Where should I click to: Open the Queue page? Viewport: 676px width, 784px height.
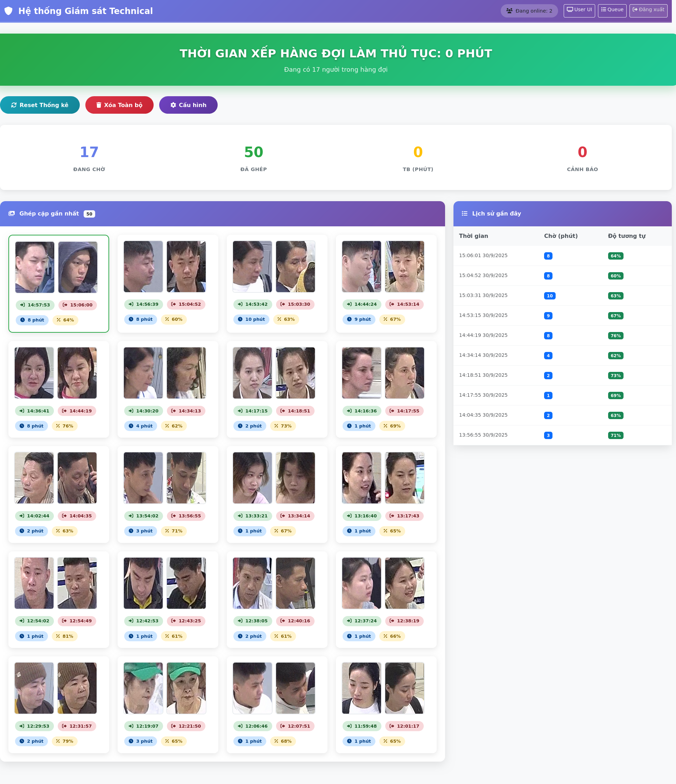(612, 10)
